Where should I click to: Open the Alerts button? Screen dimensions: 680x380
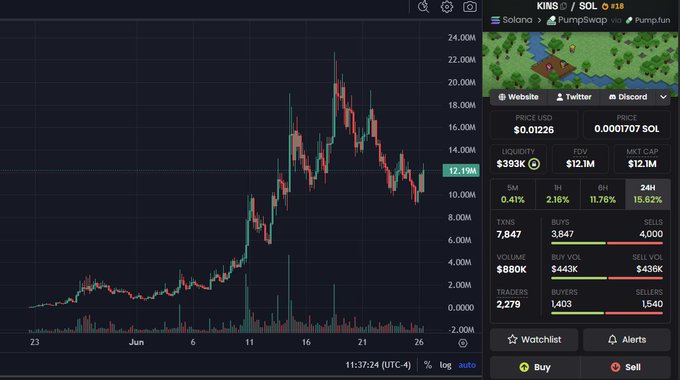627,340
